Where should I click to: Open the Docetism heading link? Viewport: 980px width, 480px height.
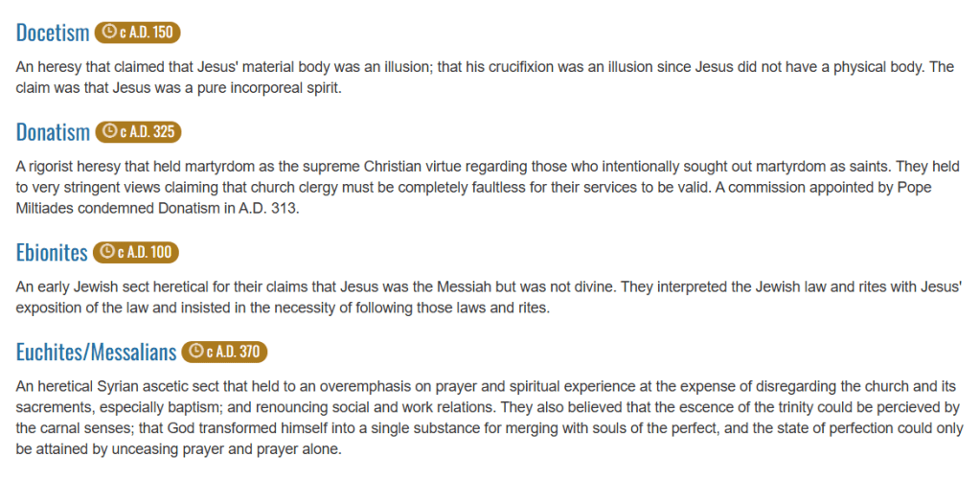54,33
